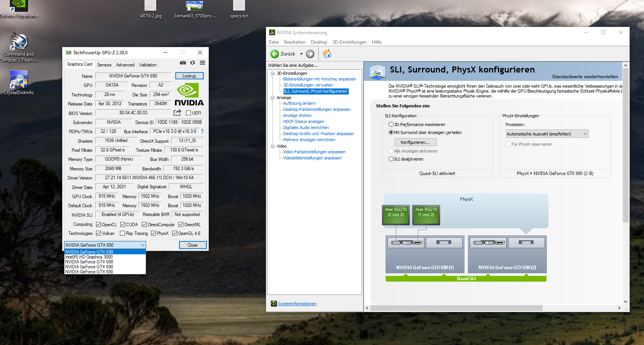Open Videobildeinstellungen anpassen task

point(312,158)
